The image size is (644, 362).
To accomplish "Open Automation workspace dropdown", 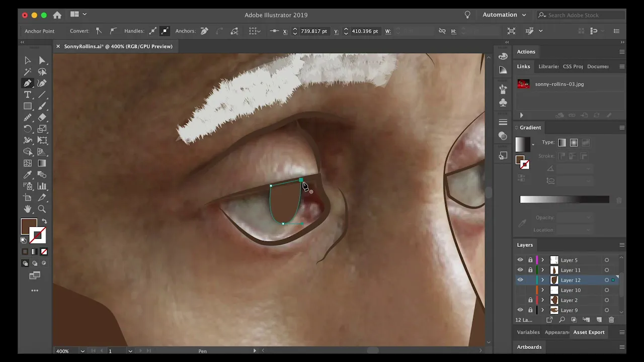I will click(x=504, y=15).
